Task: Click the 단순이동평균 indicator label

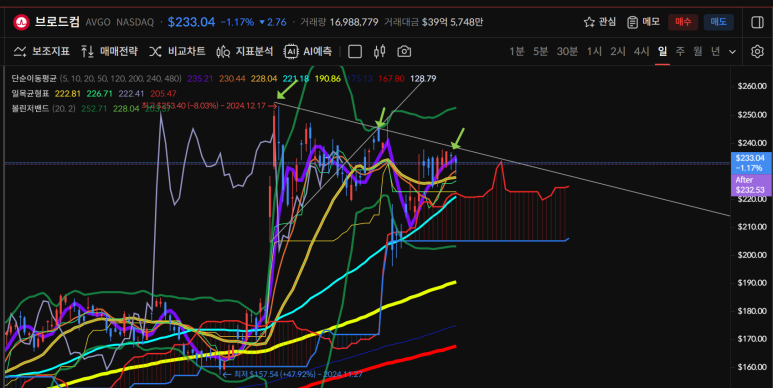Action: 34,78
